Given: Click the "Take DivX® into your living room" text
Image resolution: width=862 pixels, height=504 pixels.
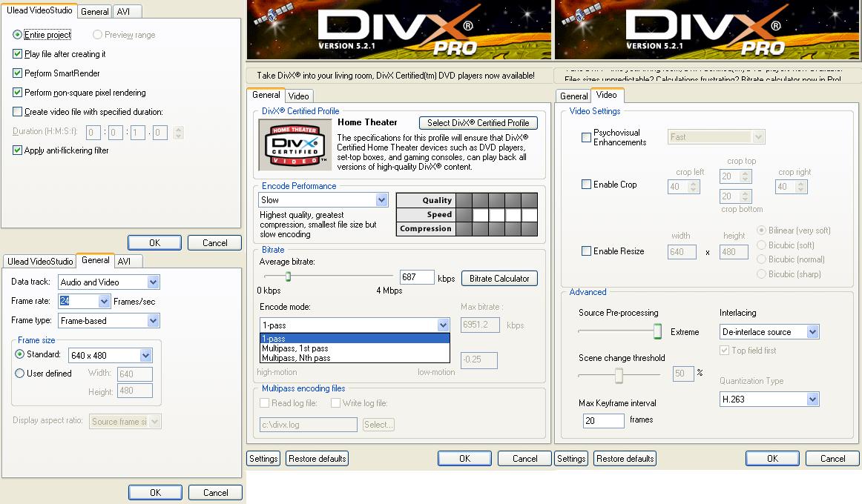Looking at the screenshot, I should pos(396,75).
